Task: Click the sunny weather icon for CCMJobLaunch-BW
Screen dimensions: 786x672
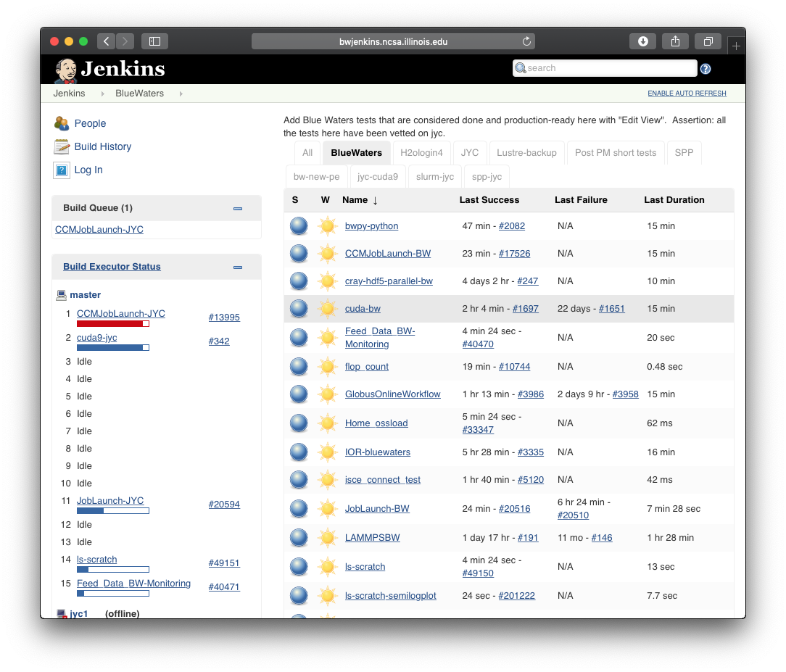Action: click(328, 254)
